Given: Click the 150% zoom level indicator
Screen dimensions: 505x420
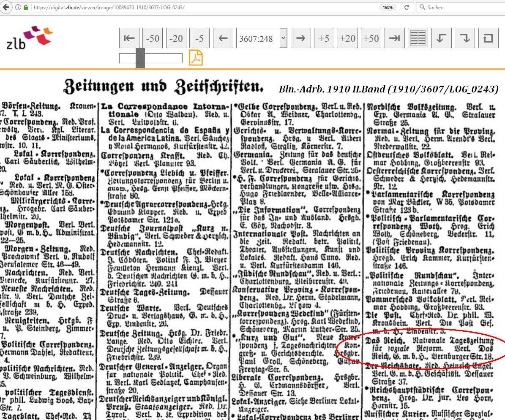Looking at the screenshot, I should click(x=388, y=7).
